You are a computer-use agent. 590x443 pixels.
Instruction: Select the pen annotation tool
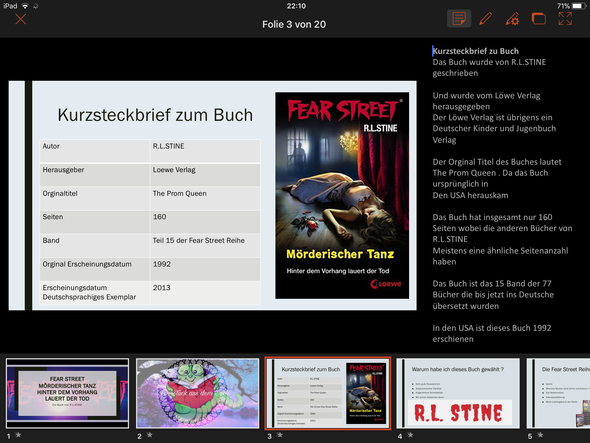point(485,18)
